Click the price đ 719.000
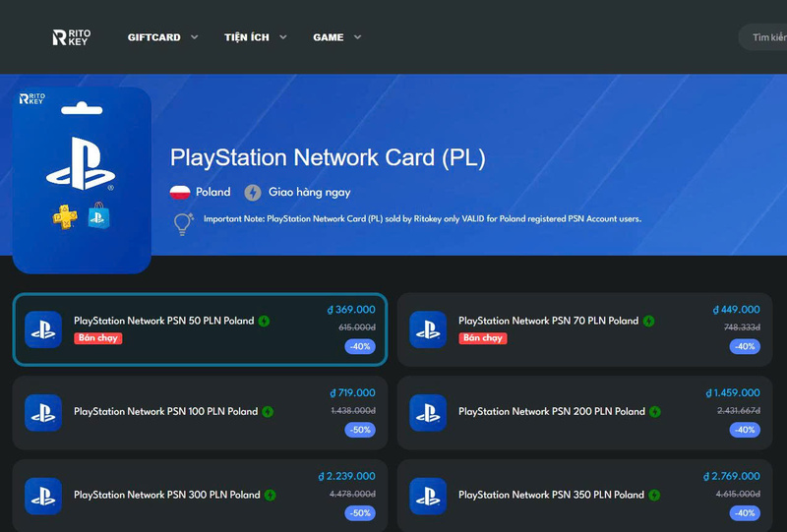Viewport: 787px width, 532px height. [353, 393]
